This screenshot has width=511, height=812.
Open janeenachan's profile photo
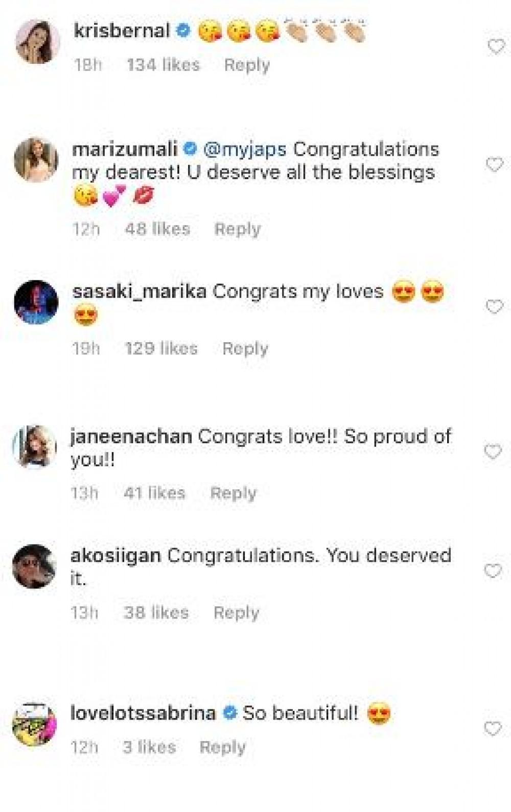[x=35, y=446]
